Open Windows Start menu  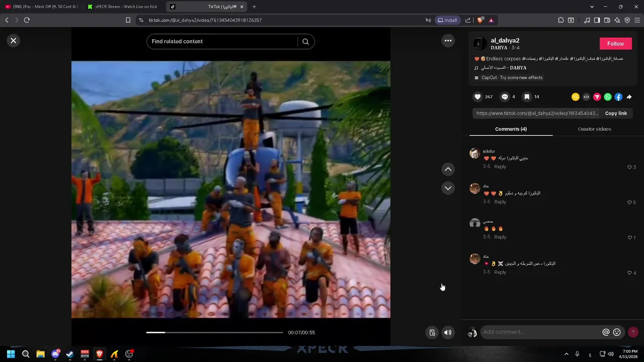click(11, 354)
